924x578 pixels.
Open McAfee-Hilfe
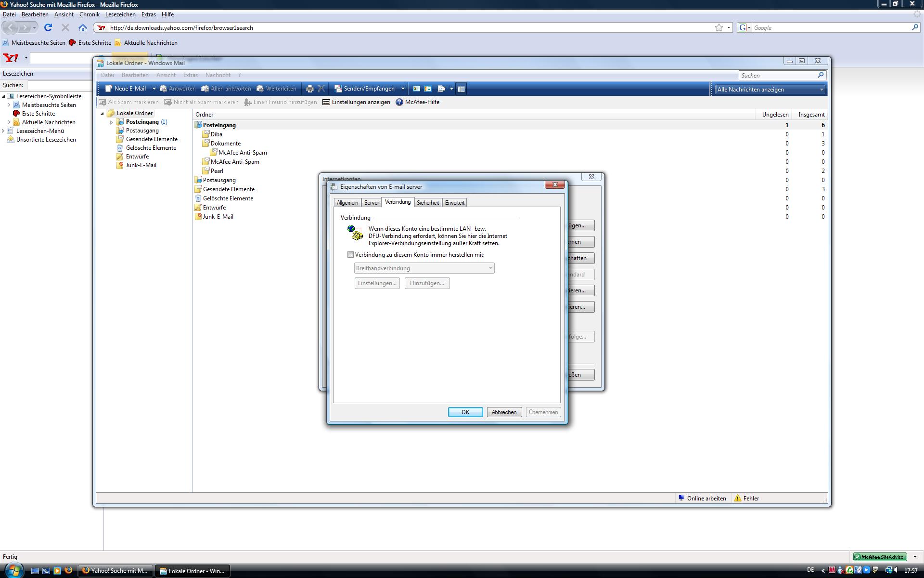[418, 102]
